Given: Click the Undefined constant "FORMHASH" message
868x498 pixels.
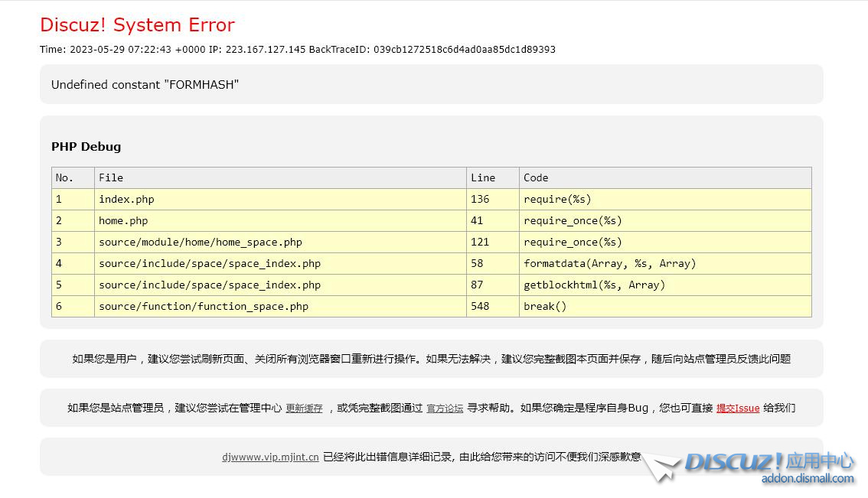Looking at the screenshot, I should coord(145,85).
